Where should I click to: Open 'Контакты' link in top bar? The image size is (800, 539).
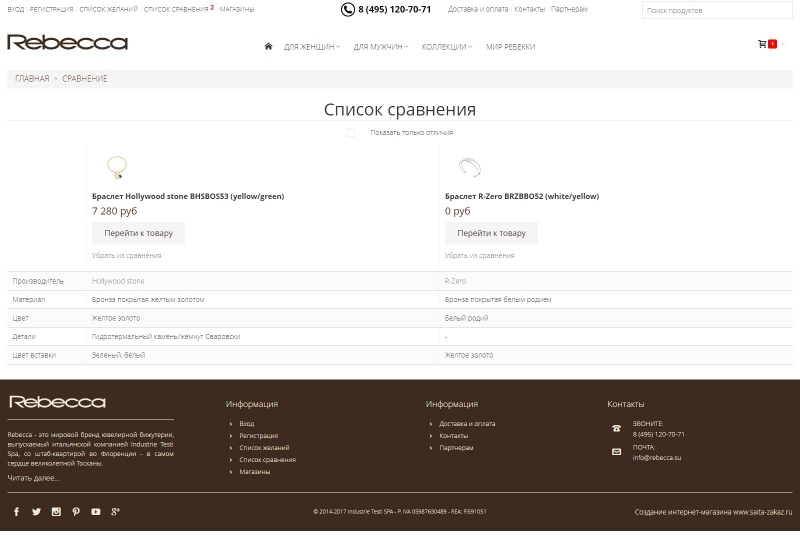(530, 9)
